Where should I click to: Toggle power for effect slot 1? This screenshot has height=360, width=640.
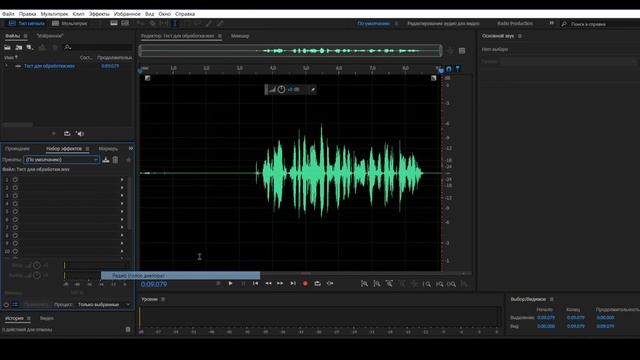click(15, 180)
